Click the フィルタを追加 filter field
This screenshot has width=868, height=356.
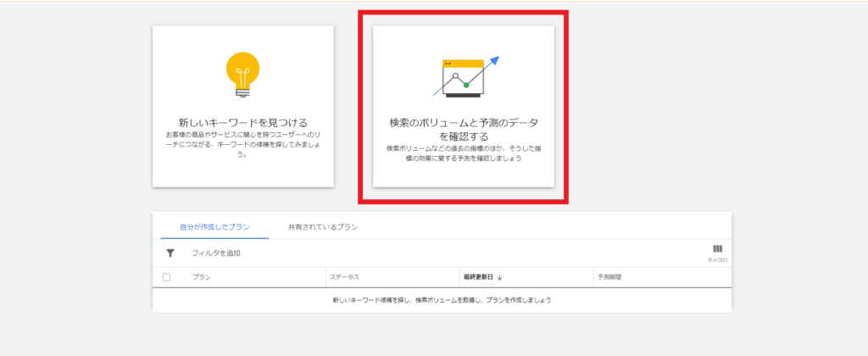pos(216,253)
